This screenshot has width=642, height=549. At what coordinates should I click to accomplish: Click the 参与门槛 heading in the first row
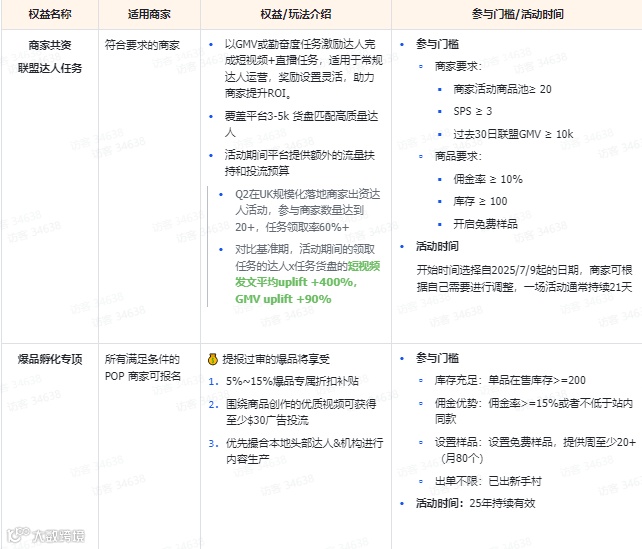[437, 44]
